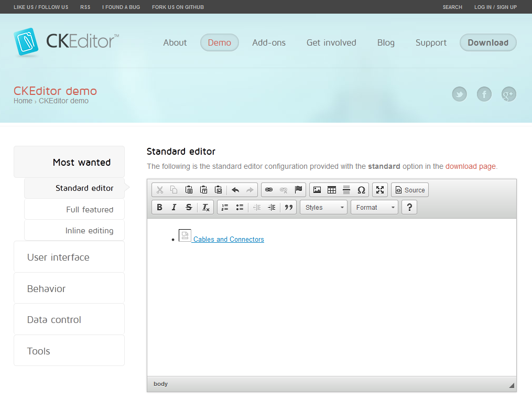Click the Paste icon
This screenshot has height=409, width=532.
[189, 190]
